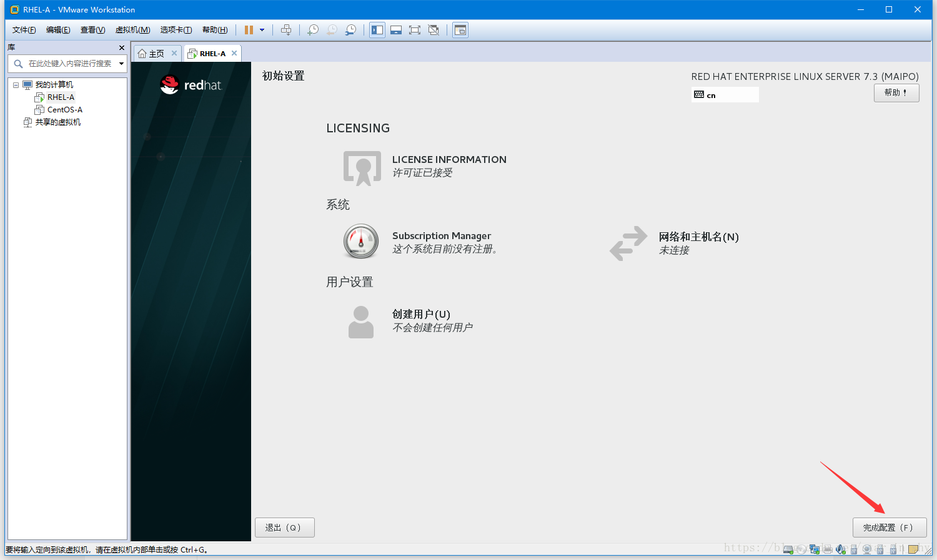The height and width of the screenshot is (560, 937).
Task: Click the 许可证已接受 status text
Action: click(422, 173)
